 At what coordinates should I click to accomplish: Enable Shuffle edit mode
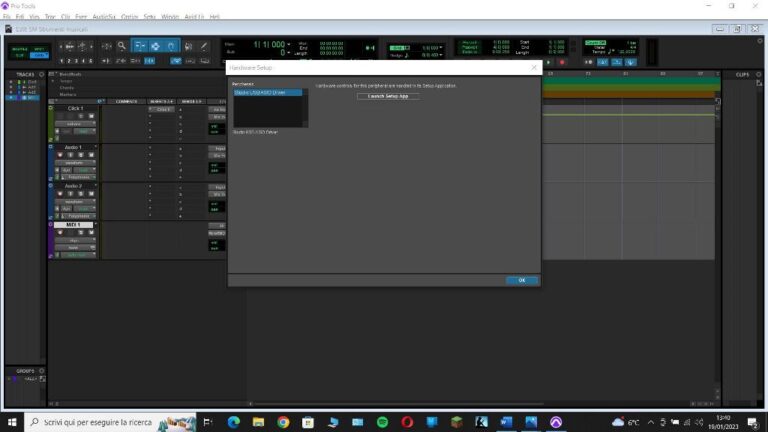point(20,49)
